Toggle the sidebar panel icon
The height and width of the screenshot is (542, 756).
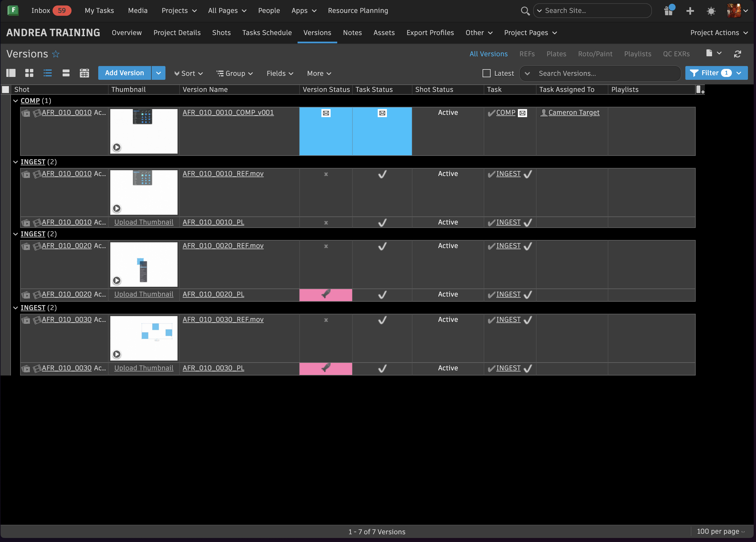[11, 73]
